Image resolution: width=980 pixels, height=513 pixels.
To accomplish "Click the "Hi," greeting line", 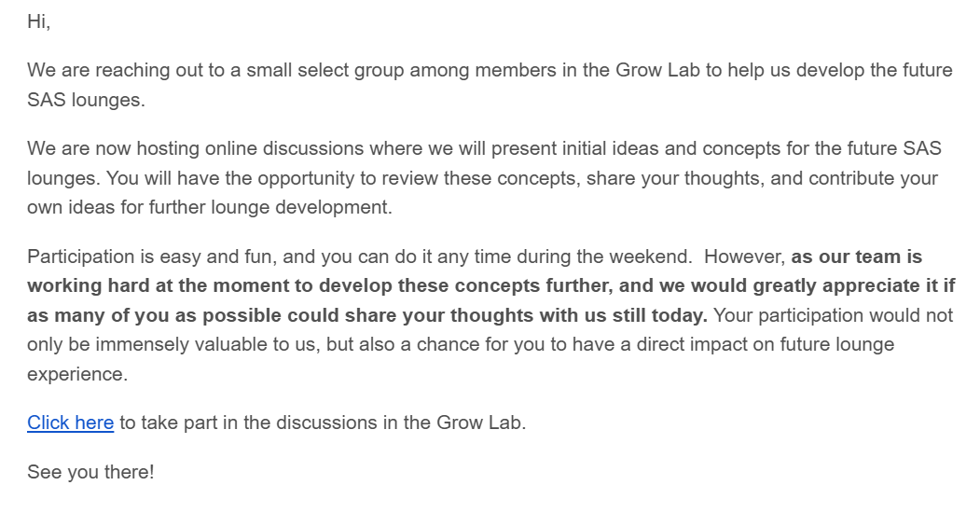I will pyautogui.click(x=38, y=21).
